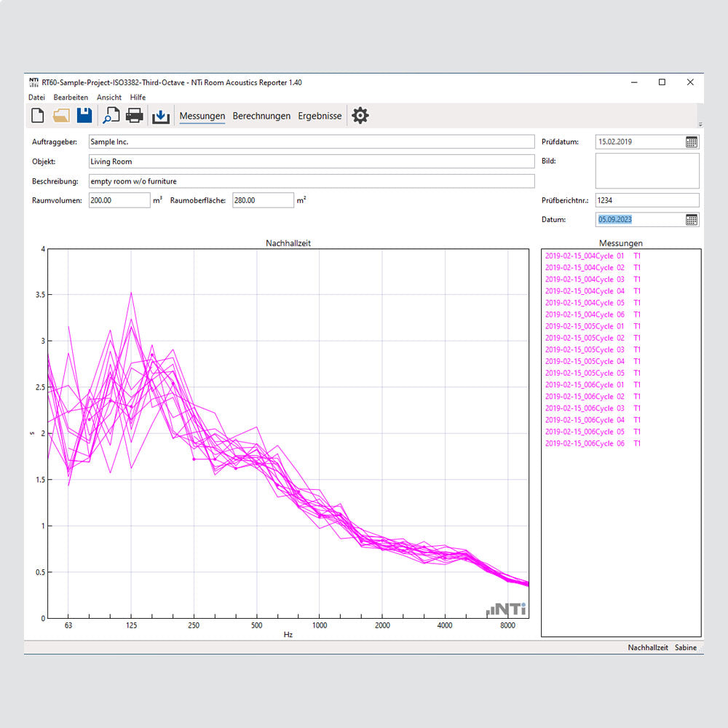This screenshot has height=728, width=728.
Task: Select the Messungen tab
Action: [x=202, y=116]
